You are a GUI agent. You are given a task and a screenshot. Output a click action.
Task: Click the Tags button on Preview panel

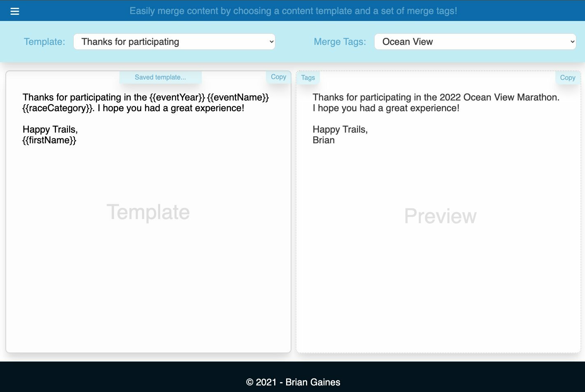pos(308,77)
